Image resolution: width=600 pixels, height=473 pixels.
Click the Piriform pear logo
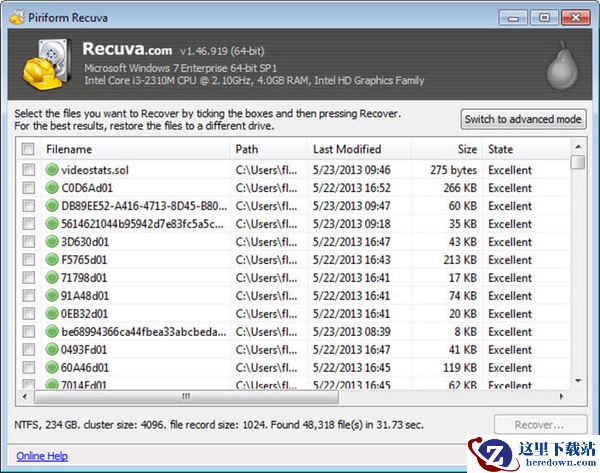click(x=562, y=66)
